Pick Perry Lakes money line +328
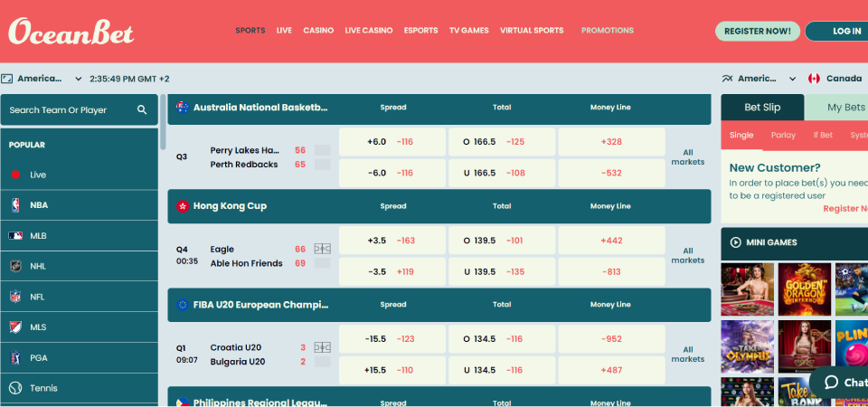 (x=610, y=142)
